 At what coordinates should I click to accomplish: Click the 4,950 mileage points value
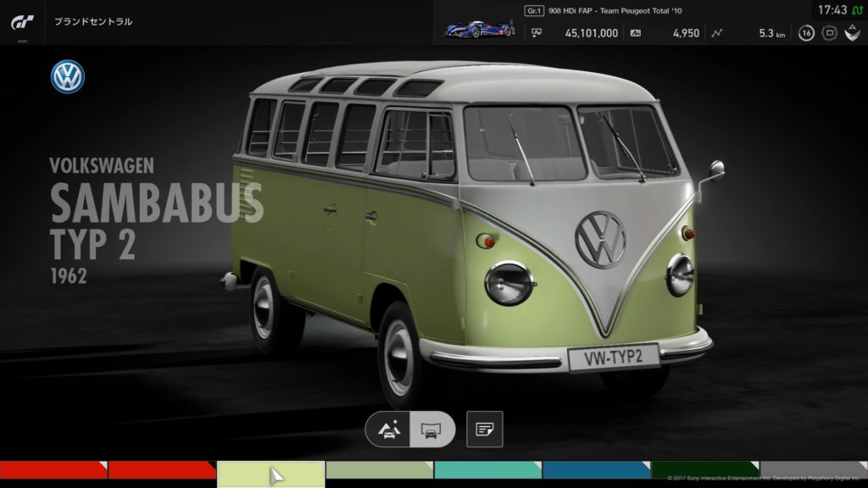(x=686, y=33)
